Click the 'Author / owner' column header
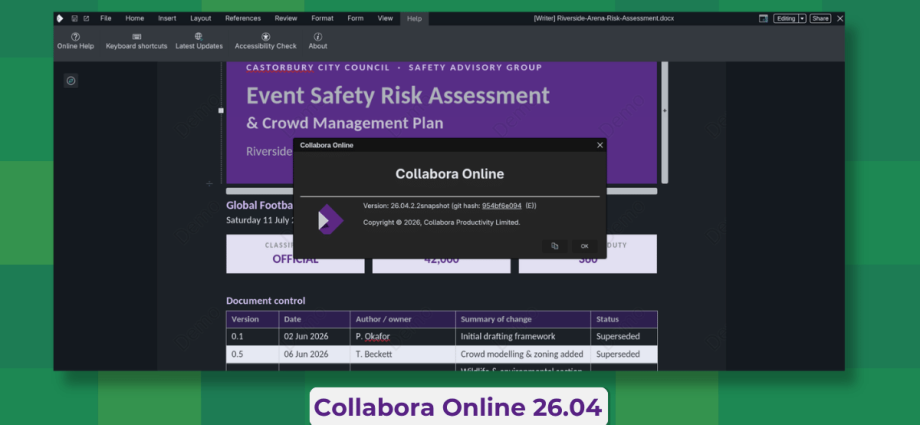Image resolution: width=920 pixels, height=425 pixels. (384, 319)
